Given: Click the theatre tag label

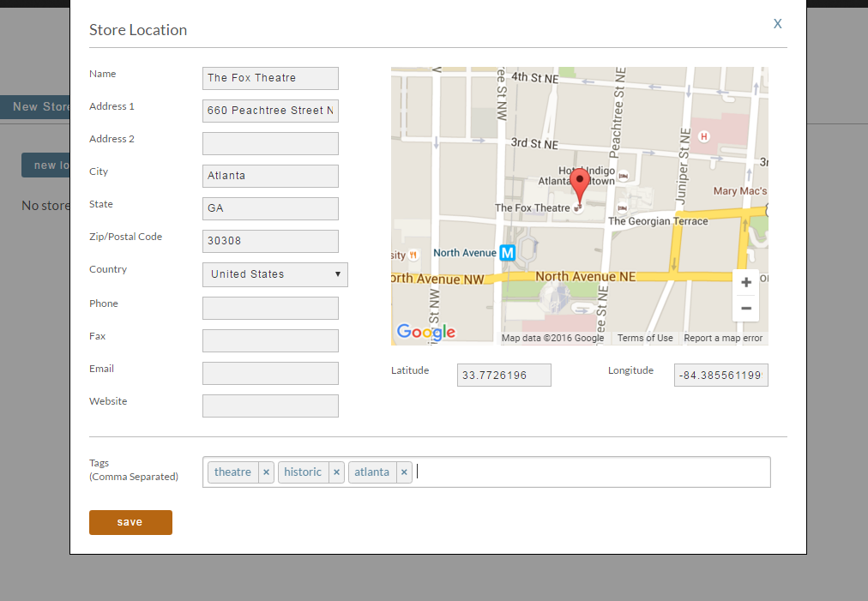Looking at the screenshot, I should pos(232,472).
